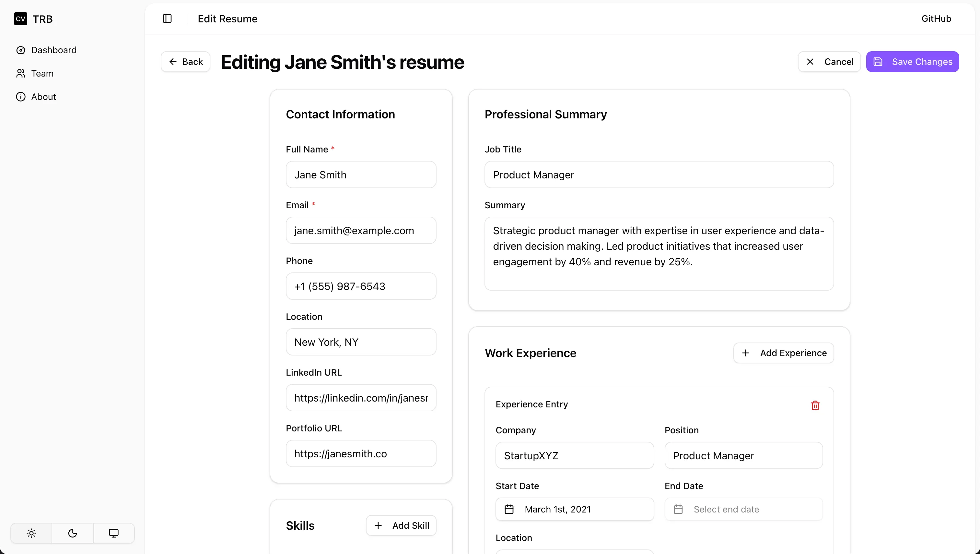Click the Team icon in the sidebar
Screen dimensions: 980x554
pyautogui.click(x=20, y=73)
